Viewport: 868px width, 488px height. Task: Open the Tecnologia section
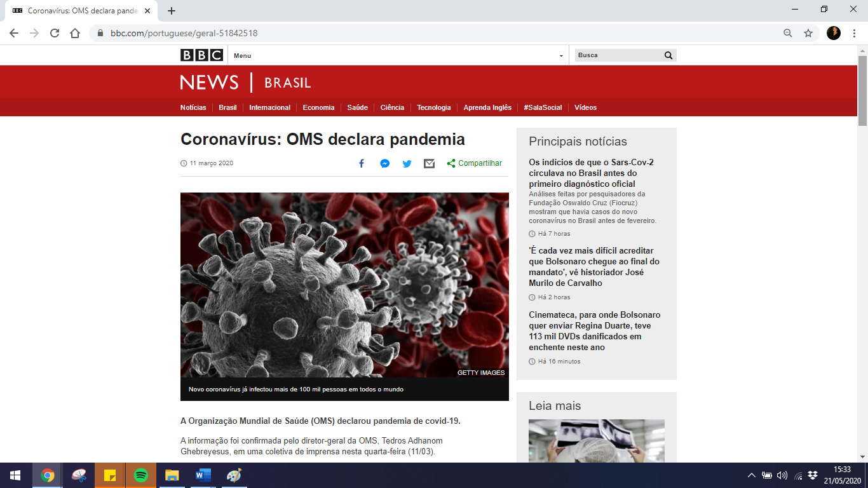pos(433,107)
